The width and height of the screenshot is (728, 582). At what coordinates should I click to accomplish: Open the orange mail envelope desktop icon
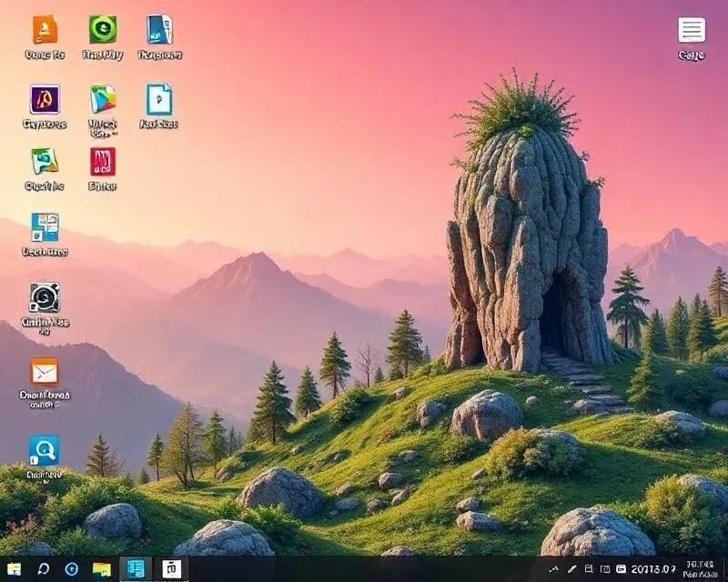[x=45, y=371]
